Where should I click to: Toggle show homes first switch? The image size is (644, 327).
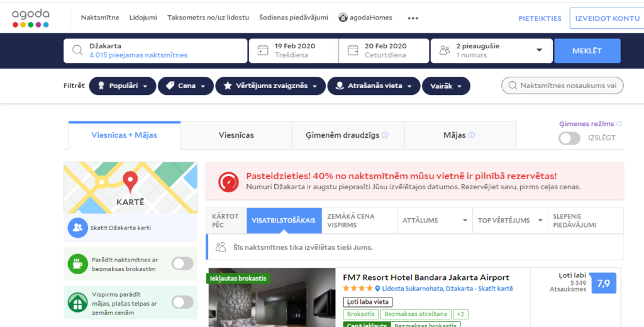[182, 302]
